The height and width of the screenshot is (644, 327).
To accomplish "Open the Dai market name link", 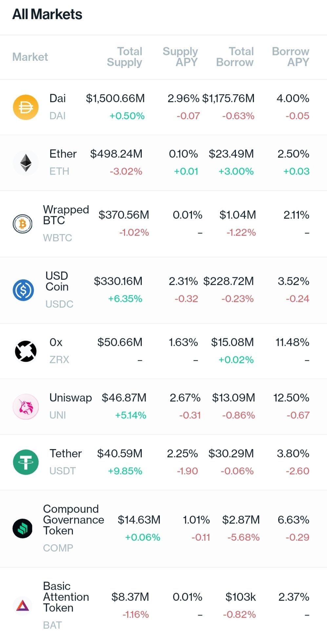I will tap(57, 98).
